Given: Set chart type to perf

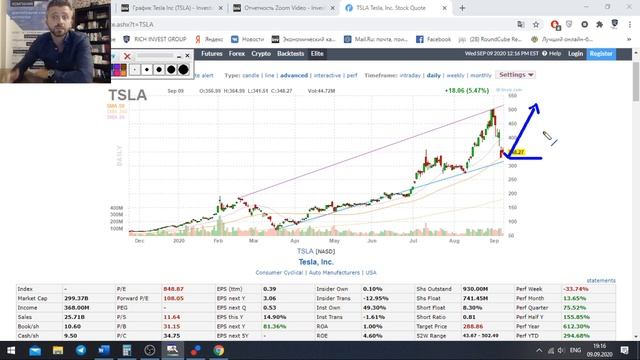Looking at the screenshot, I should pyautogui.click(x=352, y=76).
